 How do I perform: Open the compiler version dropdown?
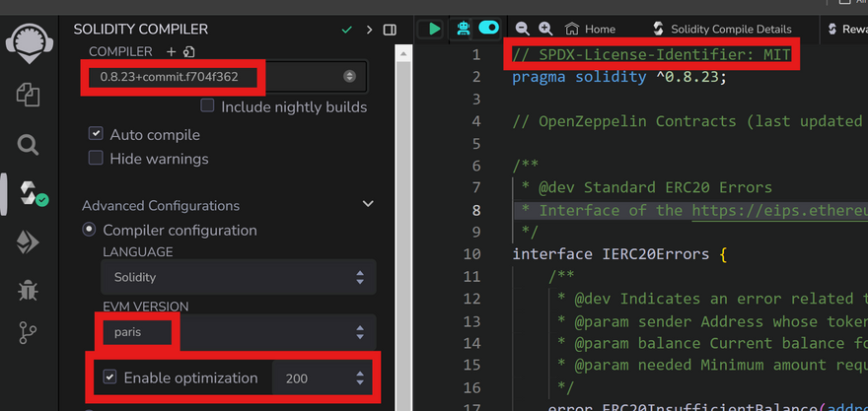227,76
